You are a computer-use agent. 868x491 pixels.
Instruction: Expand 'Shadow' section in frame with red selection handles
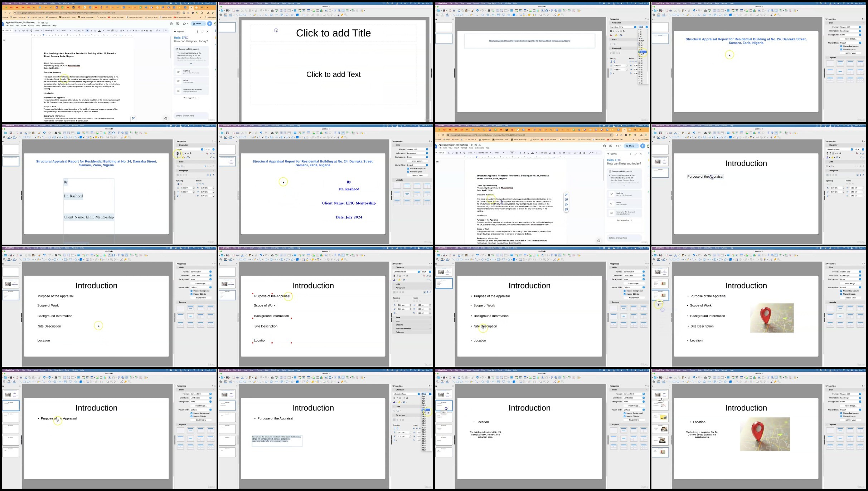(x=412, y=325)
